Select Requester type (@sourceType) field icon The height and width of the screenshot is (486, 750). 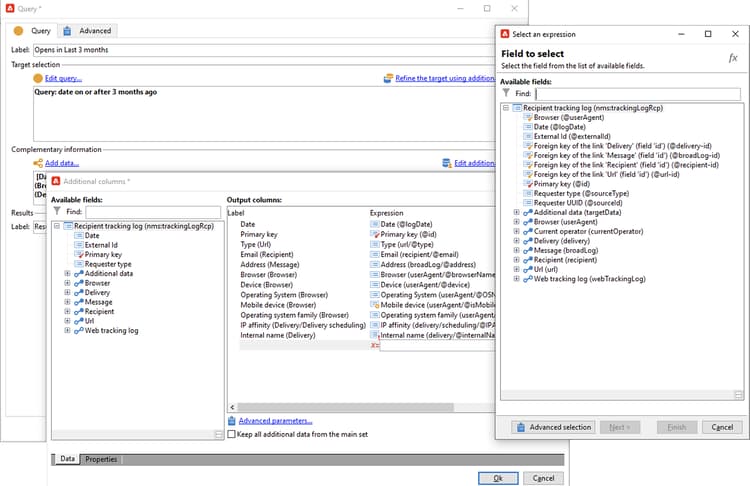point(528,194)
